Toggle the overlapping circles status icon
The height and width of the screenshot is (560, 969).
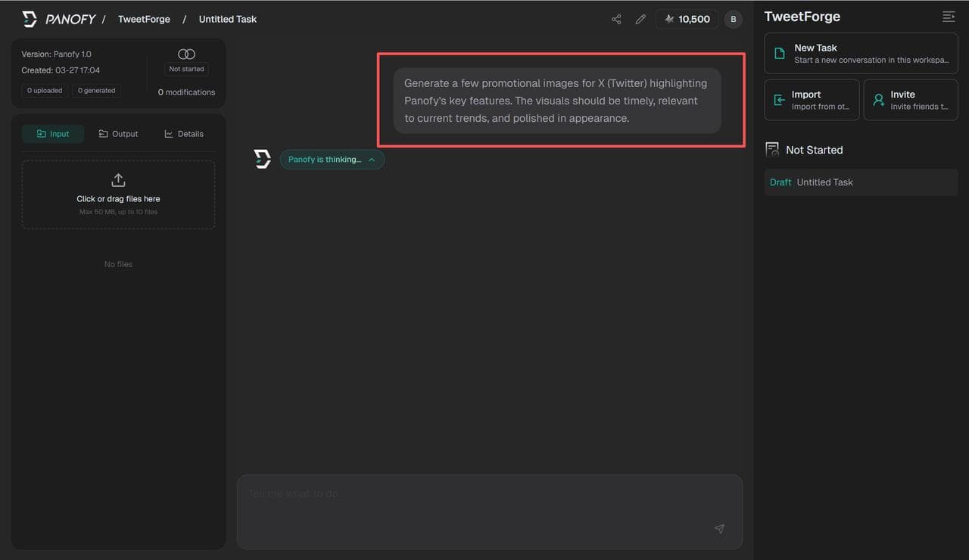pyautogui.click(x=186, y=54)
